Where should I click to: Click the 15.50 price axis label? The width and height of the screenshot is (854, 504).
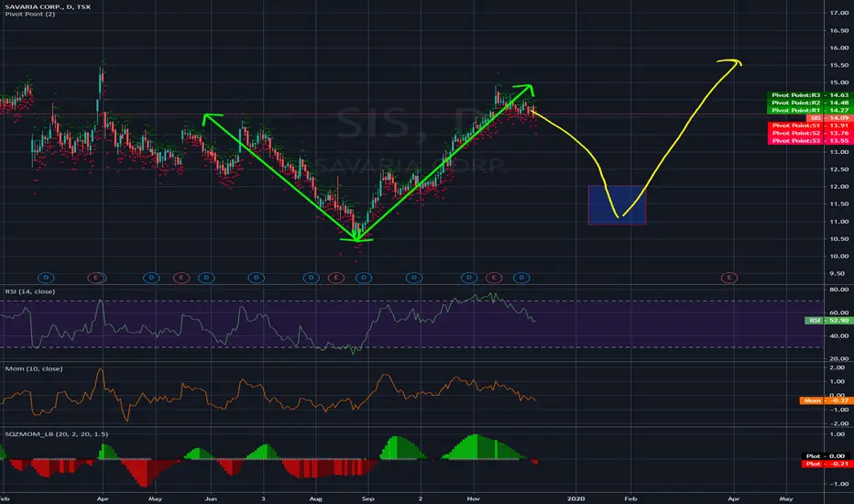click(x=839, y=65)
